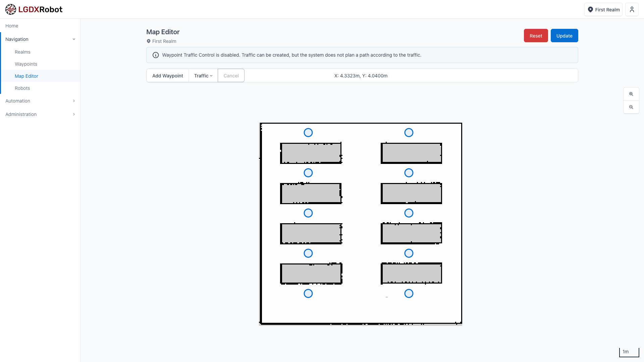
Task: Click the location pin beside First Realm under Map Editor
Action: 149,41
